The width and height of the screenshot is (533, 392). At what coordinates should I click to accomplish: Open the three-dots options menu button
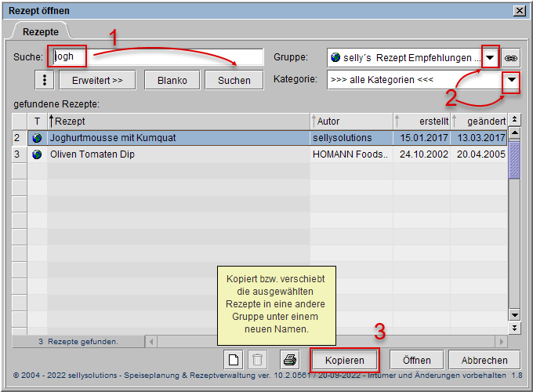tap(44, 80)
